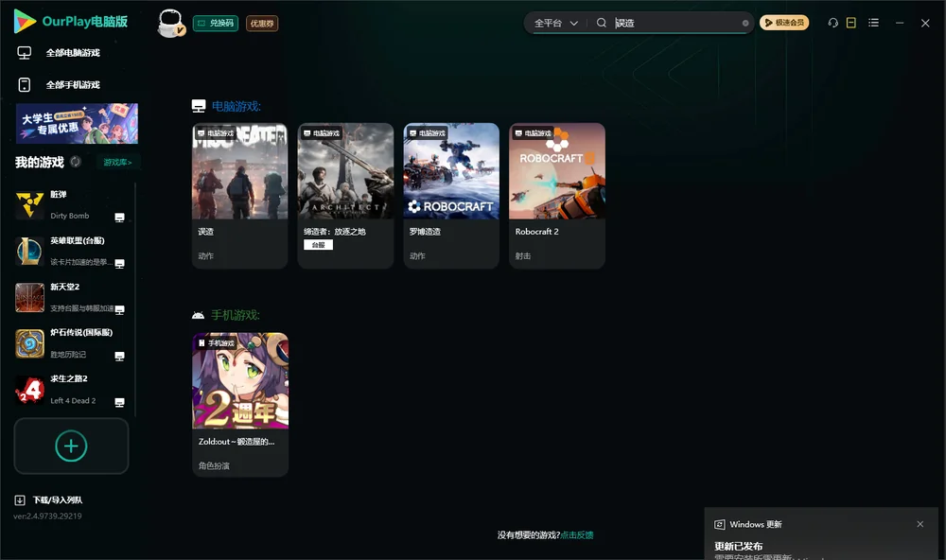
Task: Click PC platform icon for 英雄联盟(台服)
Action: tap(119, 264)
